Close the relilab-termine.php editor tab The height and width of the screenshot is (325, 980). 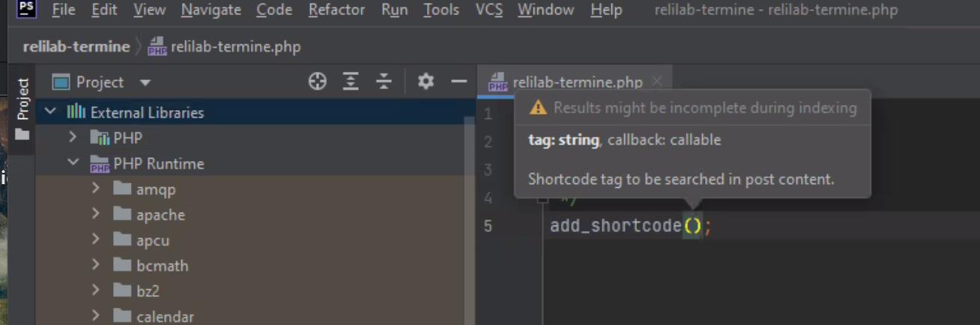pyautogui.click(x=657, y=82)
